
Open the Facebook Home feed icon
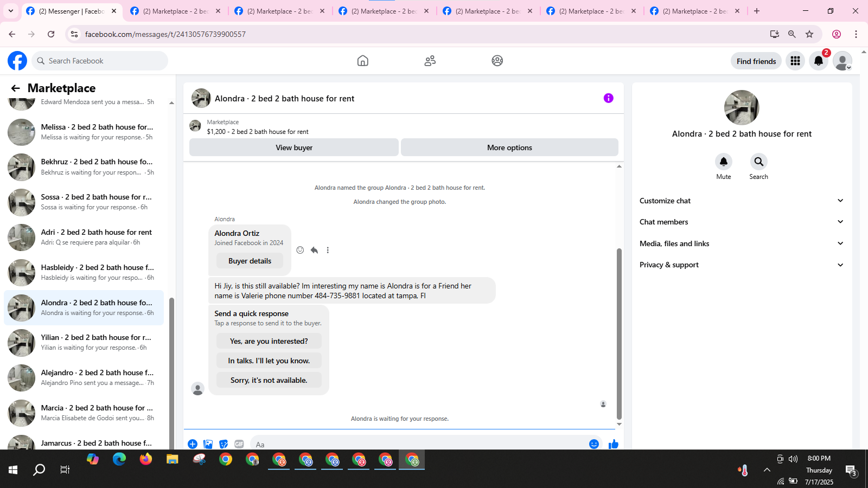tap(363, 61)
